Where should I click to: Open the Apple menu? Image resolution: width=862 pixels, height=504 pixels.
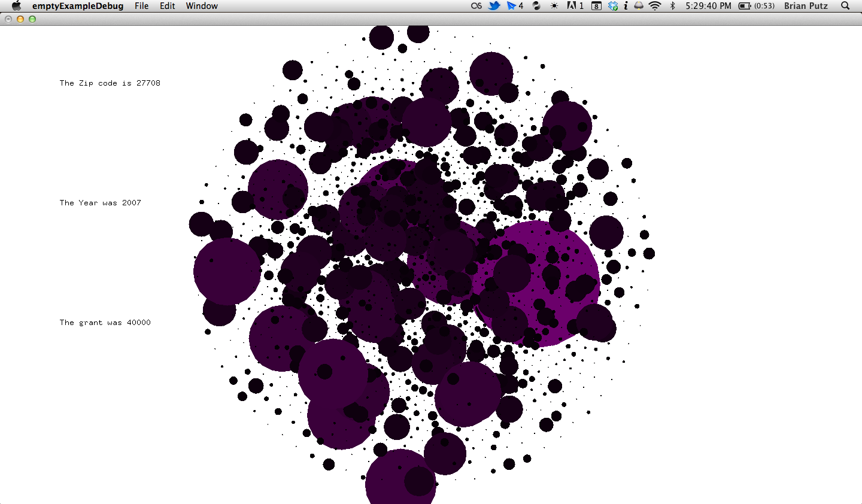[16, 6]
